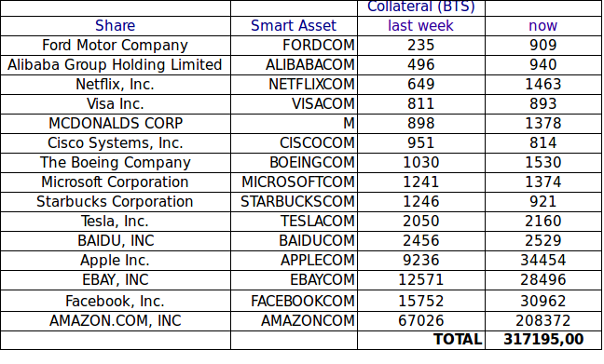
Task: Click the total value 317195,00
Action: [x=542, y=340]
